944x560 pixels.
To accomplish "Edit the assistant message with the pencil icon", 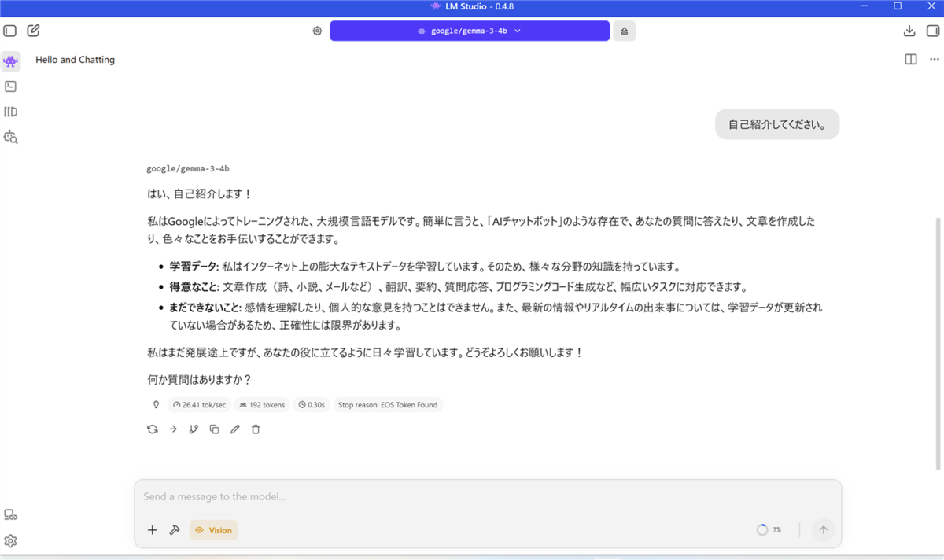I will point(234,429).
